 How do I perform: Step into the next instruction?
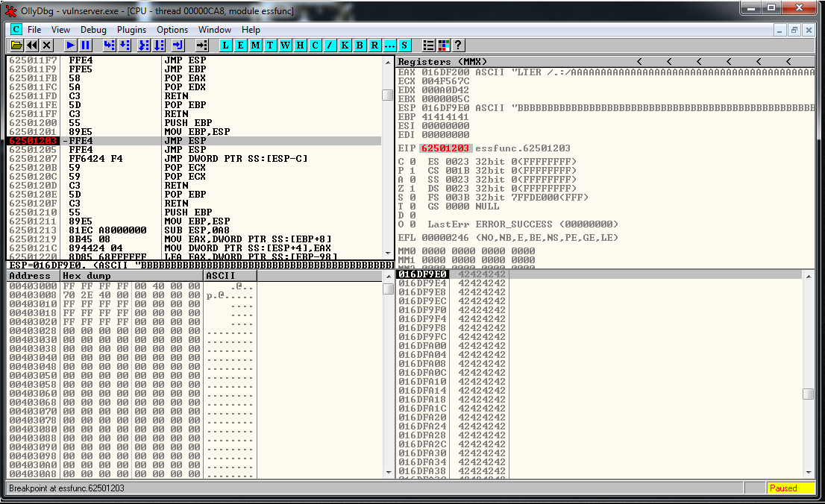tap(108, 45)
